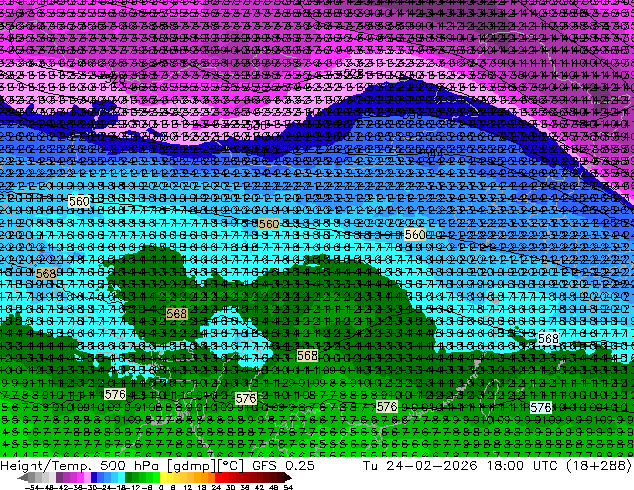Click the '(18+288)' forecast hour text
This screenshot has width=634, height=490.
pos(599,466)
